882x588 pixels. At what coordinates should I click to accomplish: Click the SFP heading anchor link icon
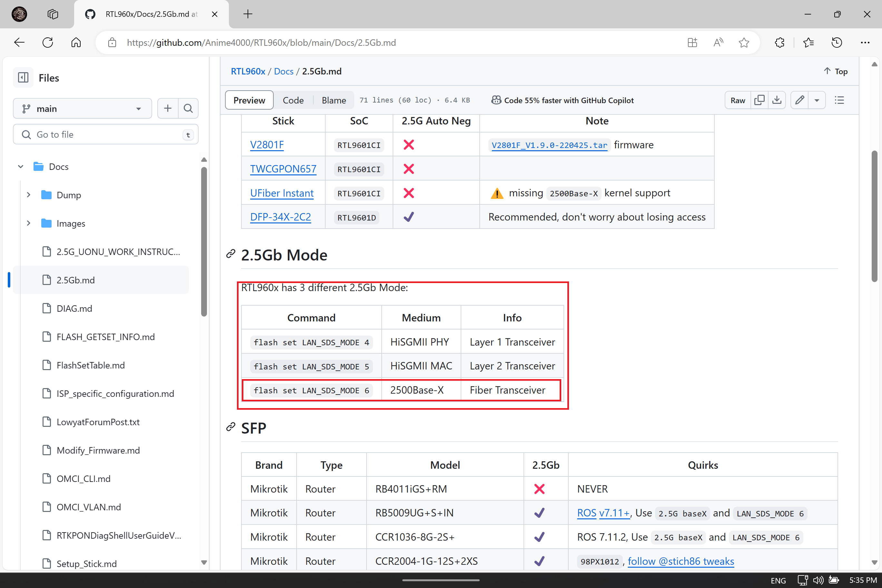230,427
